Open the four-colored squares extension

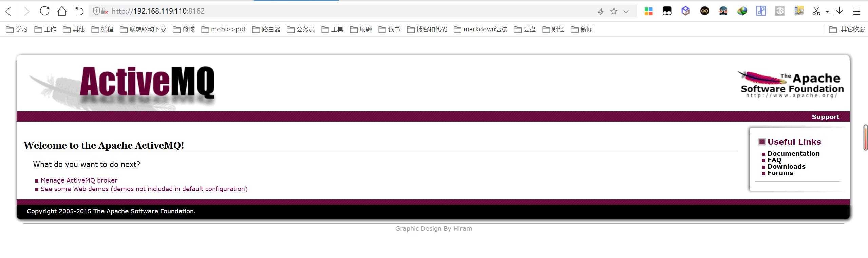(x=648, y=11)
